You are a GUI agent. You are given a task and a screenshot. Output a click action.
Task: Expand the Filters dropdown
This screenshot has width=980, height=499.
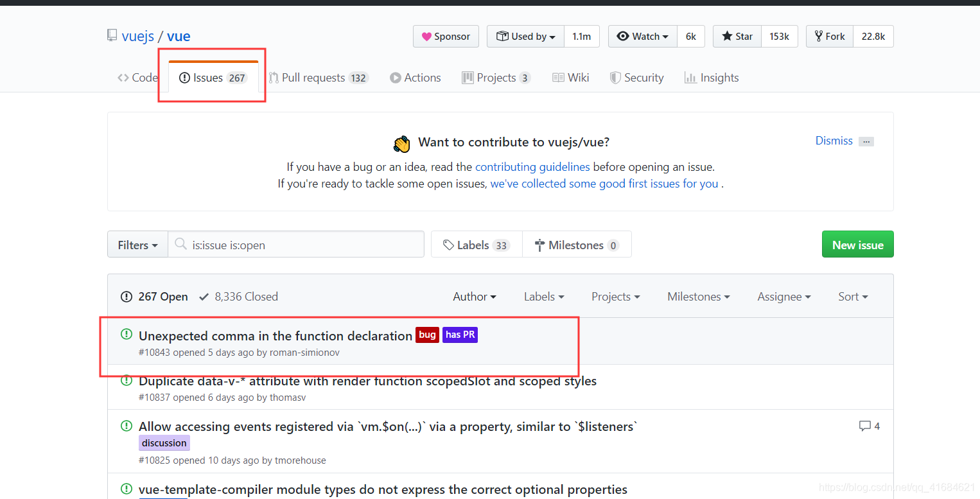point(137,245)
